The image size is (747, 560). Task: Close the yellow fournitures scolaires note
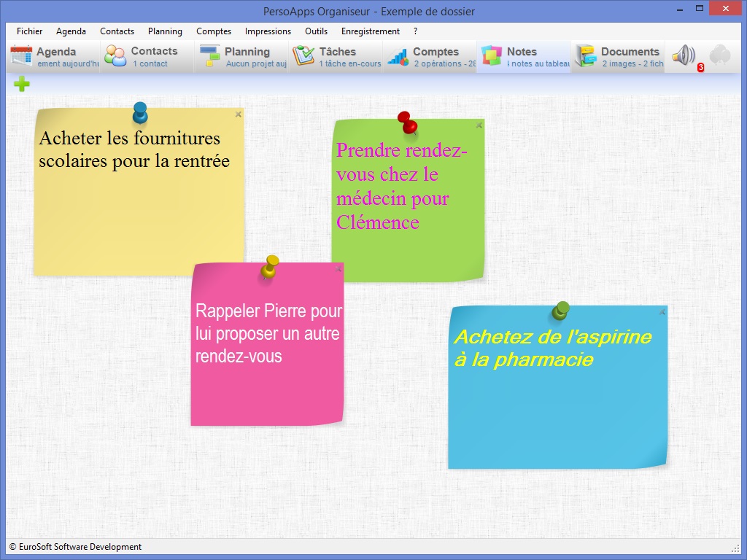pyautogui.click(x=239, y=114)
